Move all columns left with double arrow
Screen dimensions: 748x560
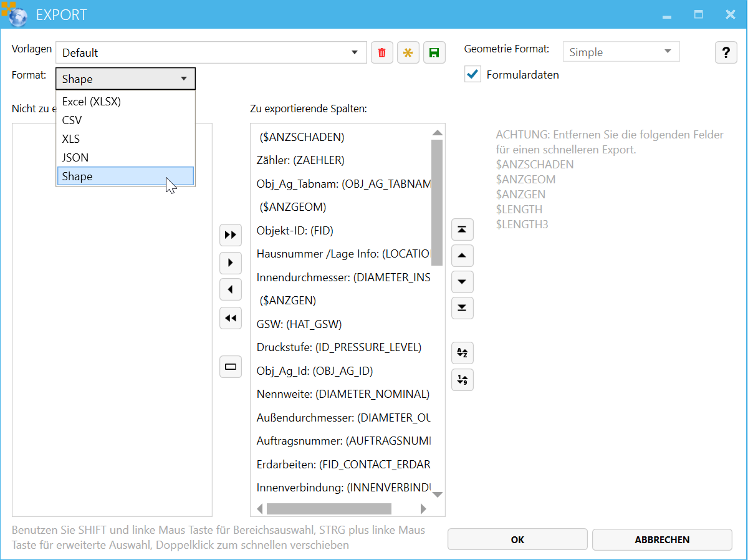(x=231, y=318)
